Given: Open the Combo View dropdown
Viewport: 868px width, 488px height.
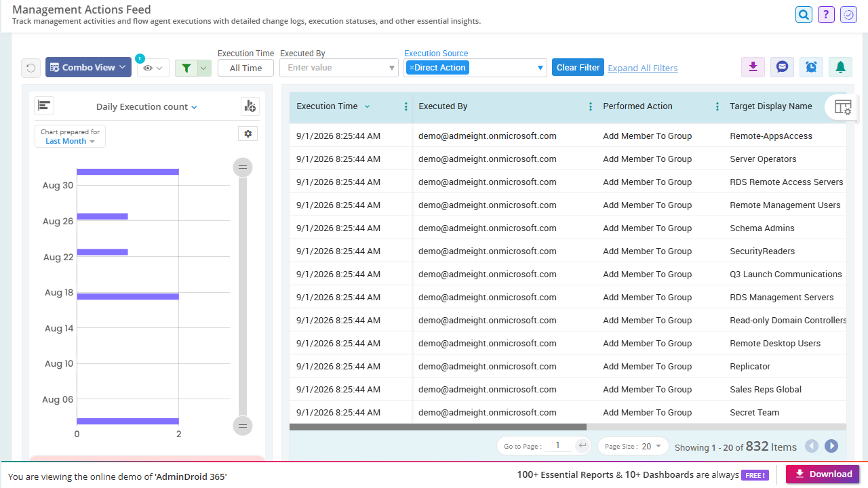Looking at the screenshot, I should (x=88, y=67).
